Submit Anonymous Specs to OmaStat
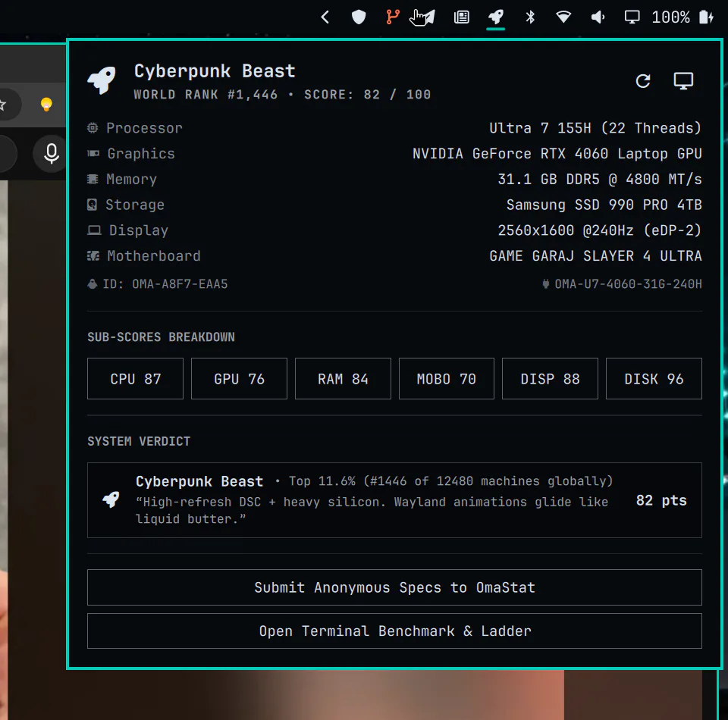The height and width of the screenshot is (720, 728). pyautogui.click(x=394, y=587)
